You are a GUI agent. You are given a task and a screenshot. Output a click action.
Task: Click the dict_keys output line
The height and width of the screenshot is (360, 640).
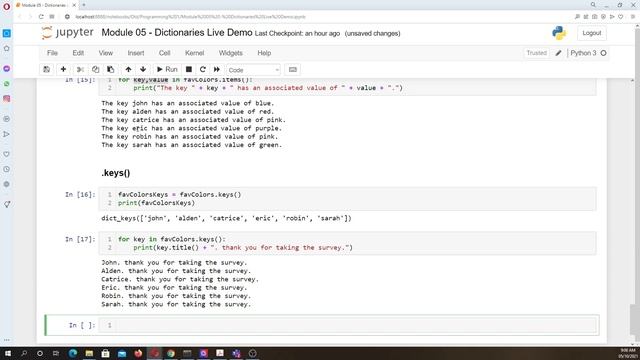pos(226,218)
